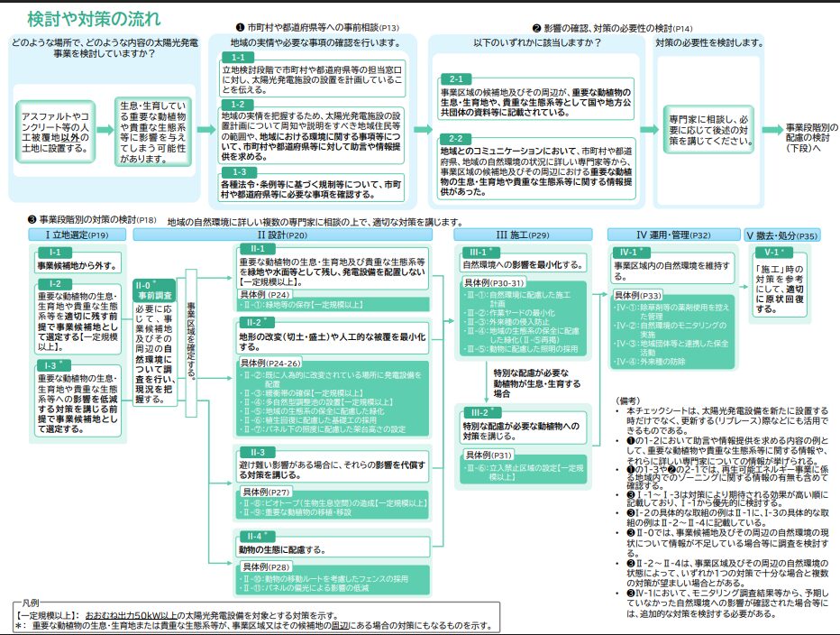Viewport: 840px width, 635px height.
Task: Click the I-1 label in 立地選定 column
Action: pos(55,253)
